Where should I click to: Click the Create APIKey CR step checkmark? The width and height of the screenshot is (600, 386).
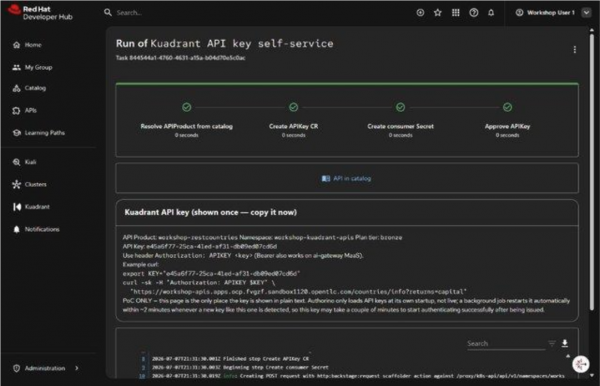click(x=293, y=107)
